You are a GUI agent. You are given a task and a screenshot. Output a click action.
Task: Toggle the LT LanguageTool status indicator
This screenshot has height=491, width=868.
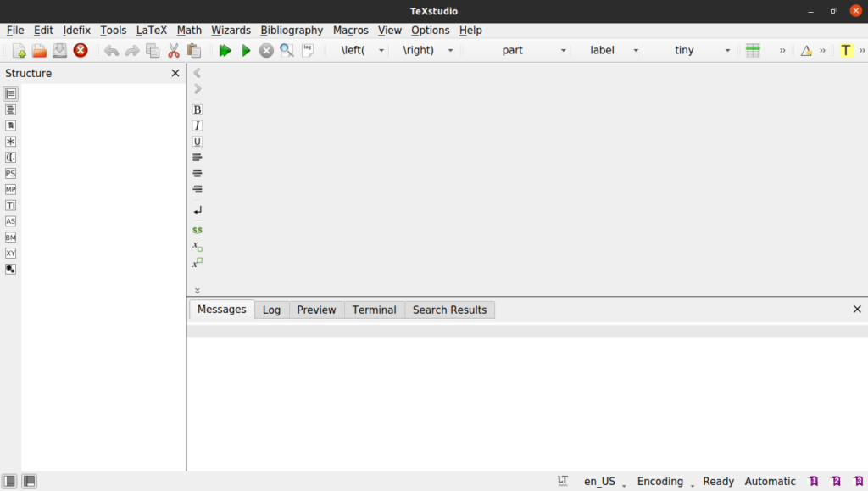[x=563, y=481]
